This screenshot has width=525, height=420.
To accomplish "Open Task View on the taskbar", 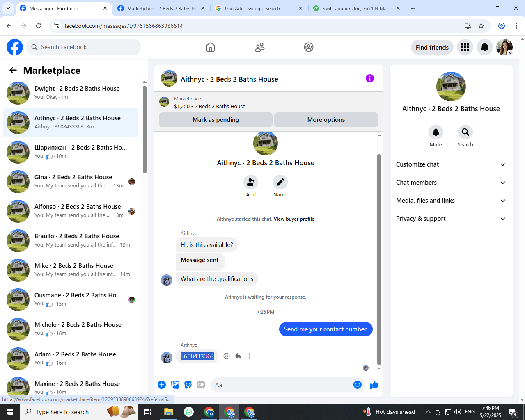I will (x=148, y=412).
